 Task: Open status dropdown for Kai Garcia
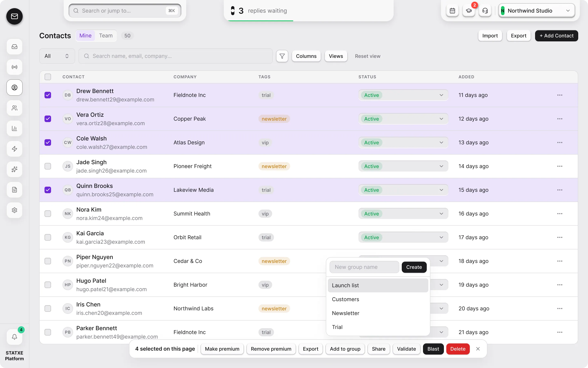(403, 237)
